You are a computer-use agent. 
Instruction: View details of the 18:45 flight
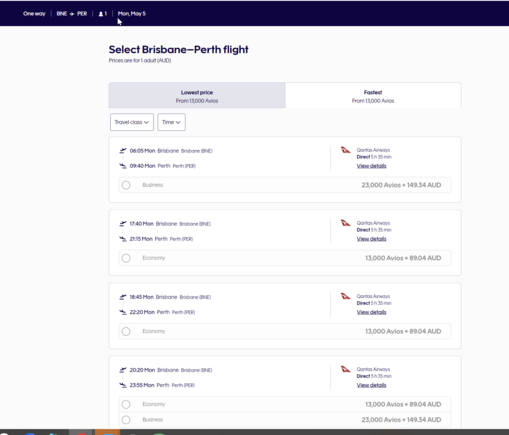(x=371, y=312)
